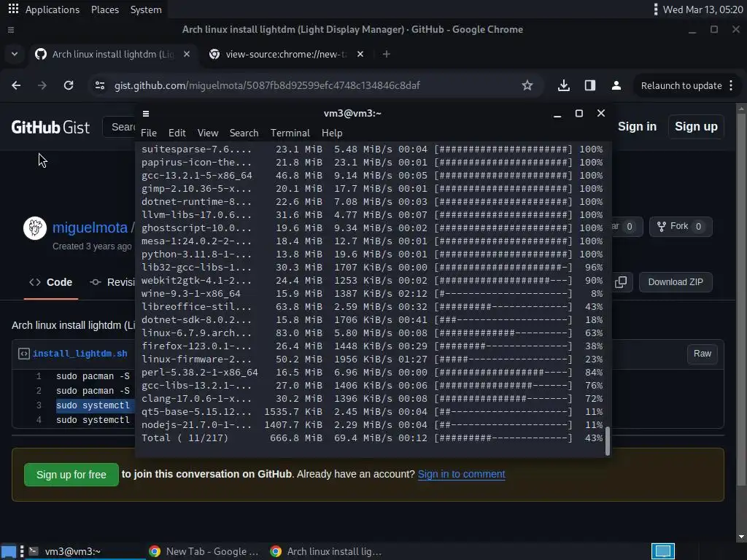Screen dimensions: 747x560
Task: Close the view-source tab
Action: [360, 54]
